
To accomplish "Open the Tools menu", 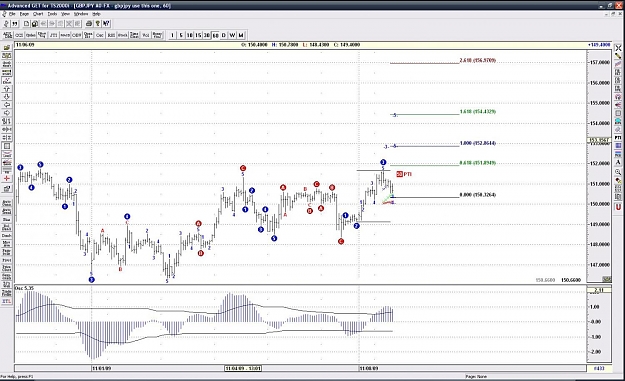I will pos(52,14).
